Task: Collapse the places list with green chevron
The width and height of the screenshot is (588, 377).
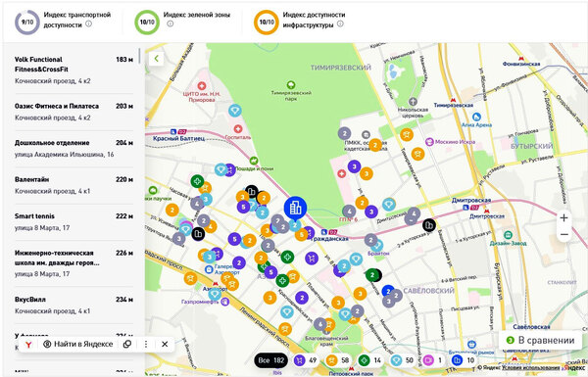Action: 157,59
